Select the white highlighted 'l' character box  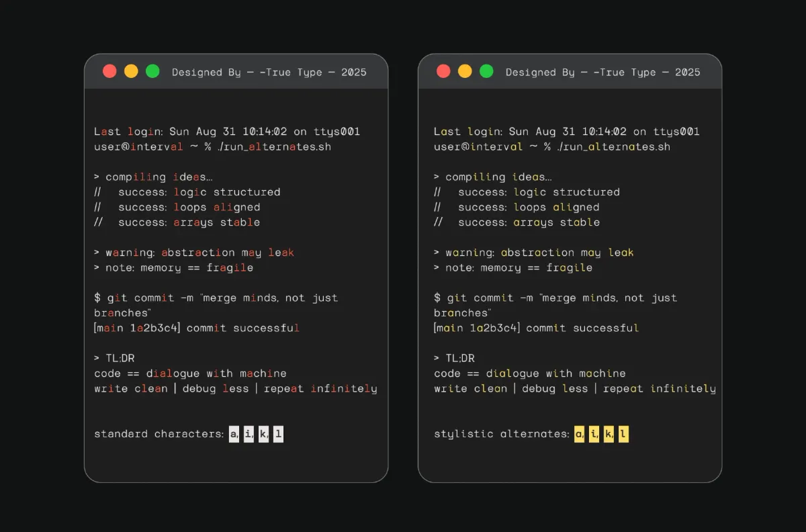coord(279,435)
